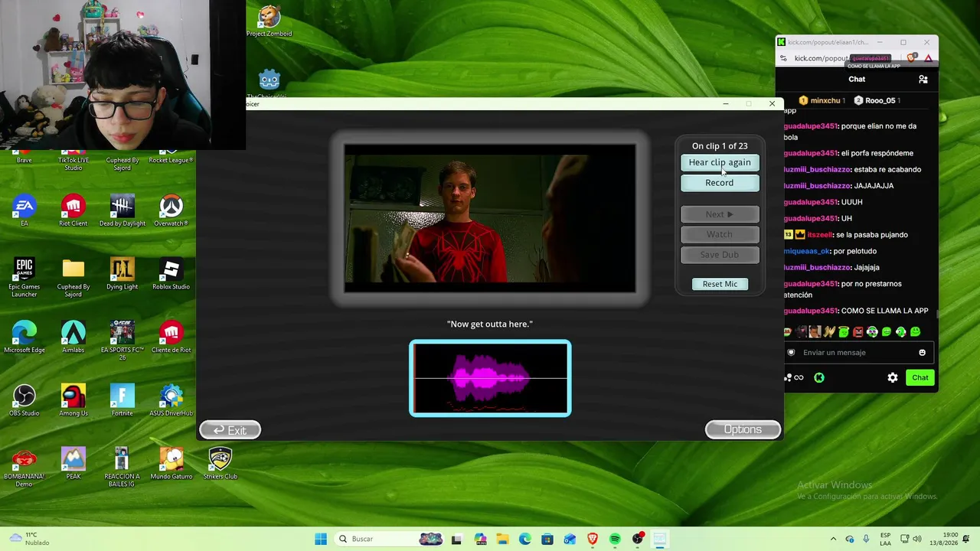Viewport: 980px width, 551px height.
Task: Start recording with the Record button
Action: point(720,183)
